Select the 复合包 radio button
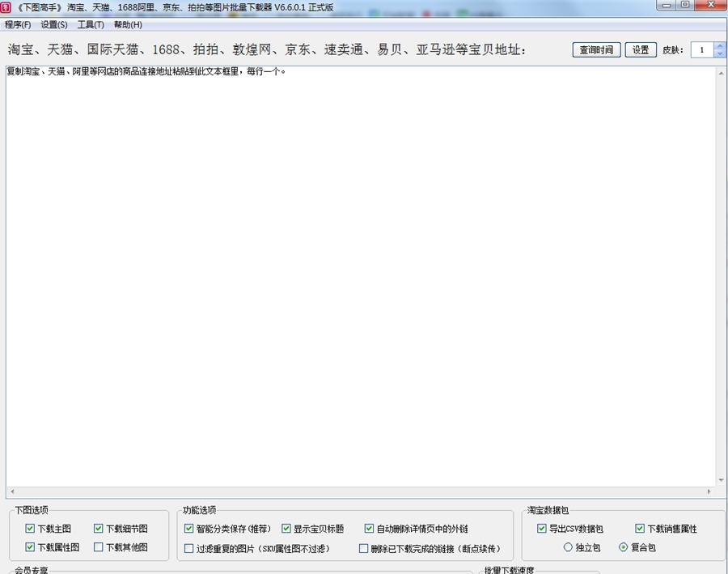Viewport: 728px width, 574px height. point(624,547)
